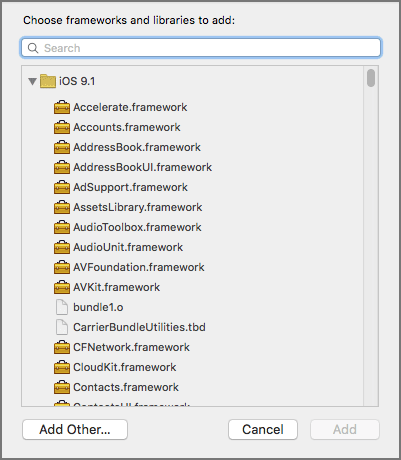This screenshot has width=401, height=460.
Task: Select the Contacts.framework row text
Action: [x=126, y=387]
